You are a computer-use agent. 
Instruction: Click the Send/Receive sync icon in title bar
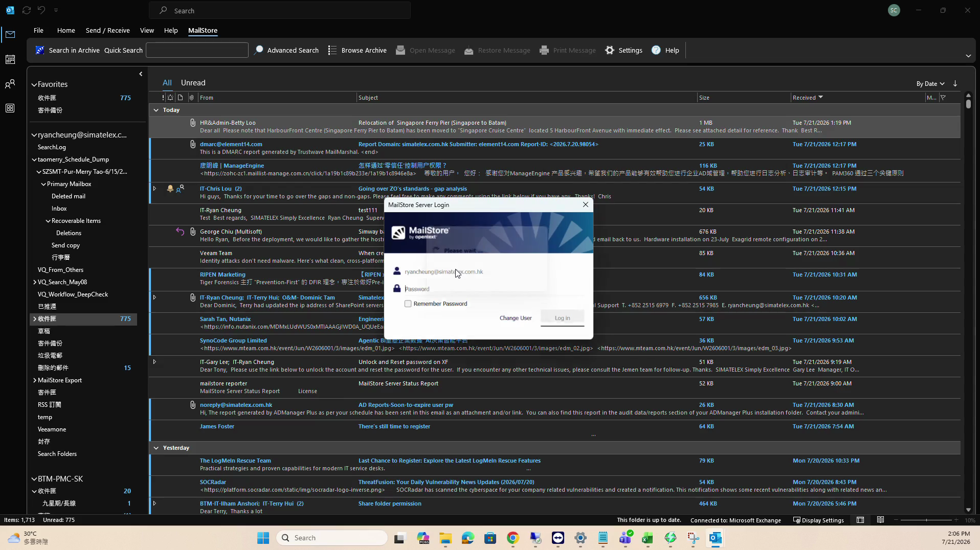(27, 10)
